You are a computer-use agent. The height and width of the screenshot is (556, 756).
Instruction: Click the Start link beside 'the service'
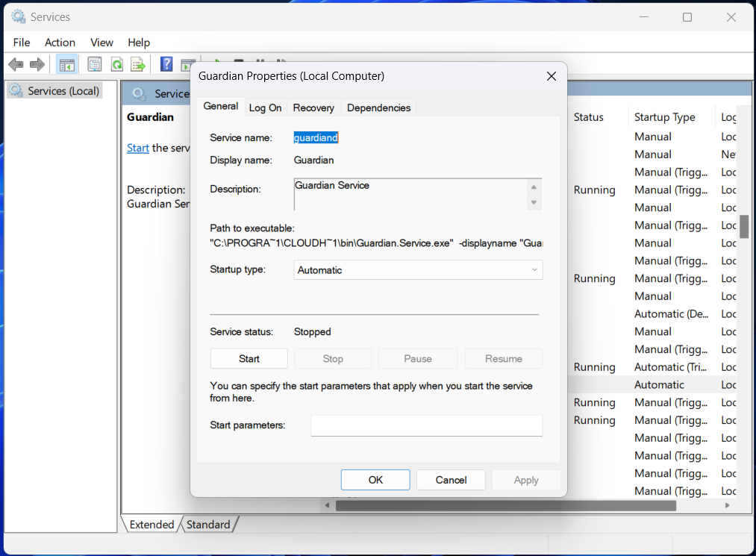tap(138, 148)
